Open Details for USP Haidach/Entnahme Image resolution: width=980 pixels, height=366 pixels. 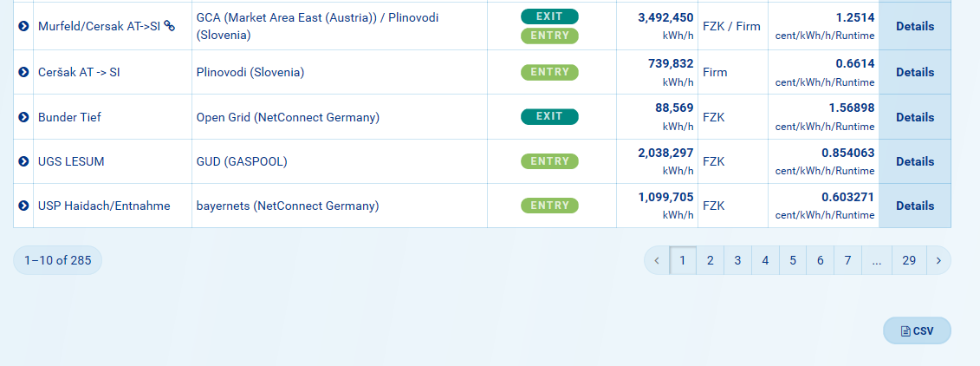(915, 206)
